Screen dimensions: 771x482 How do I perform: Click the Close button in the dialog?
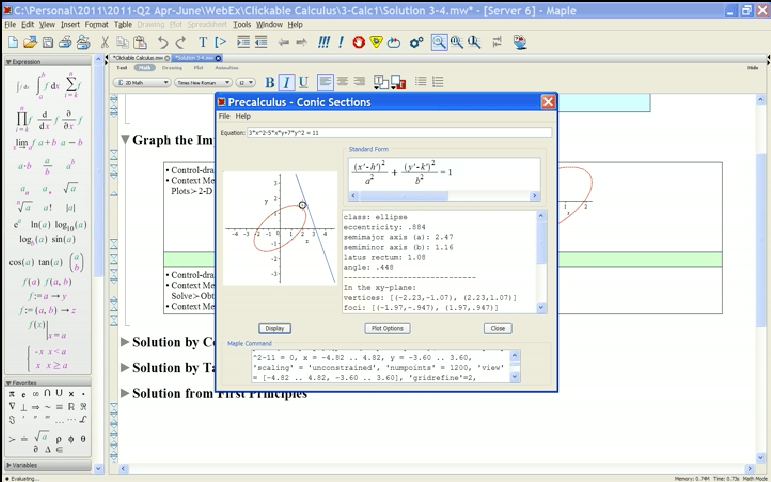498,329
